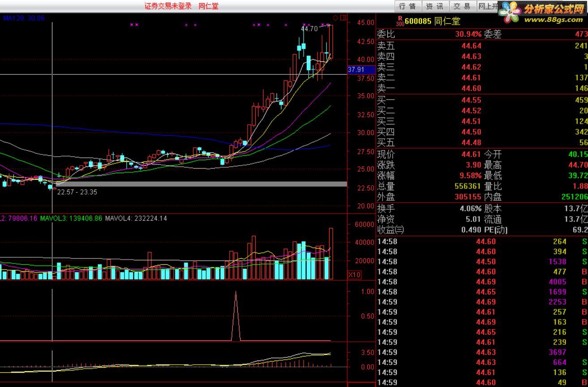Click the MAVOL4: 232224.14 label

pyautogui.click(x=136, y=218)
